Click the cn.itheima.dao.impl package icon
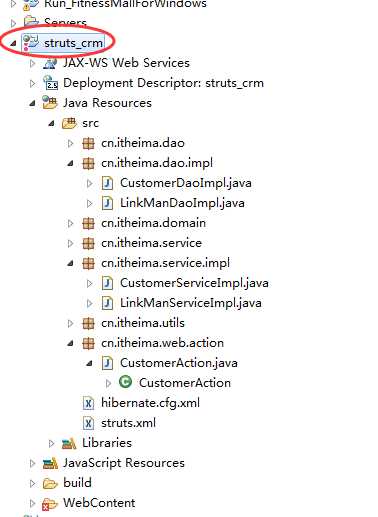378x517 pixels. (x=88, y=163)
